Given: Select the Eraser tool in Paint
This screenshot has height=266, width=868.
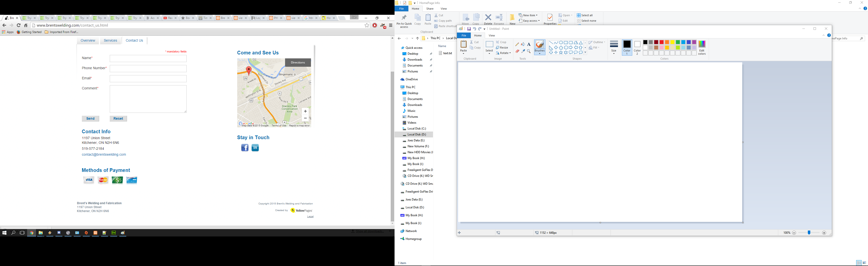Looking at the screenshot, I should pos(517,51).
